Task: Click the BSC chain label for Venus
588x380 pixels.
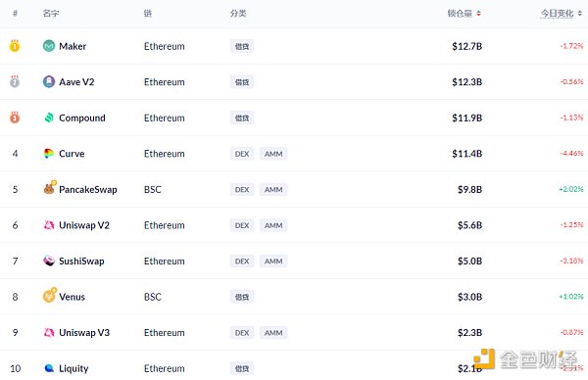Action: point(153,297)
